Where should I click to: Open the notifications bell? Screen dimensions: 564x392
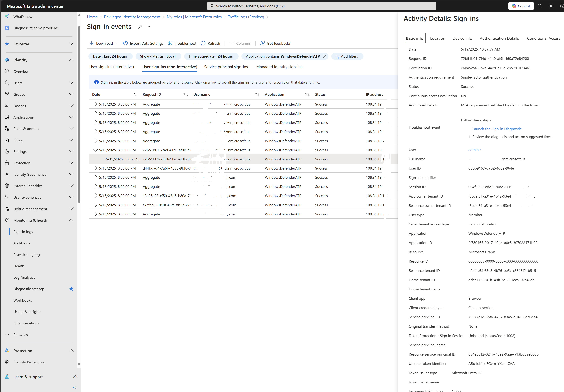pos(539,6)
